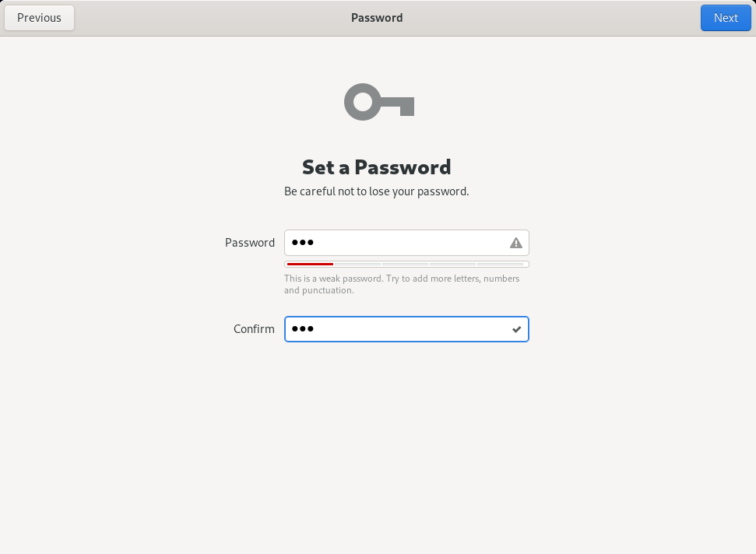Click the "Be careful not to lose" text
This screenshot has width=756, height=554.
377,191
